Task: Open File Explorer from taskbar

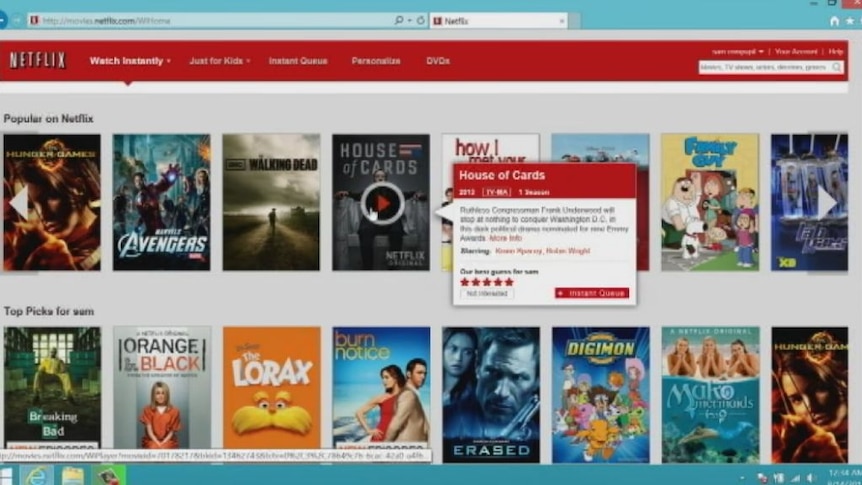Action: coord(73,475)
